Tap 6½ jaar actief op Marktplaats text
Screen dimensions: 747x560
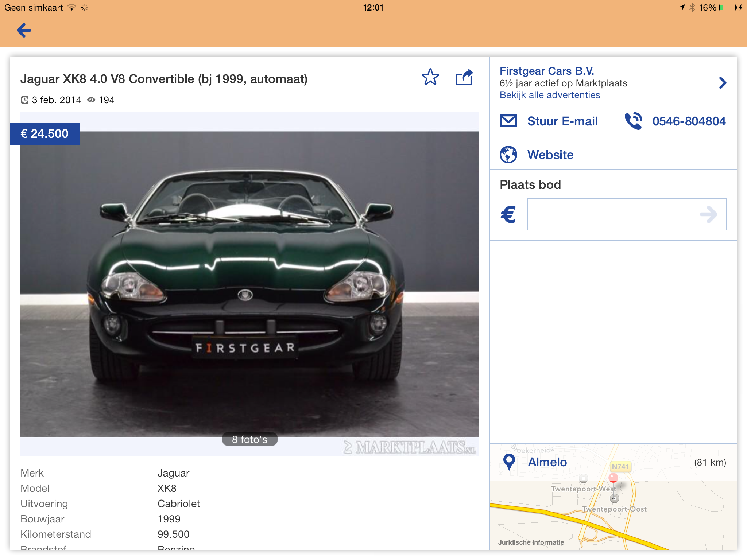563,83
